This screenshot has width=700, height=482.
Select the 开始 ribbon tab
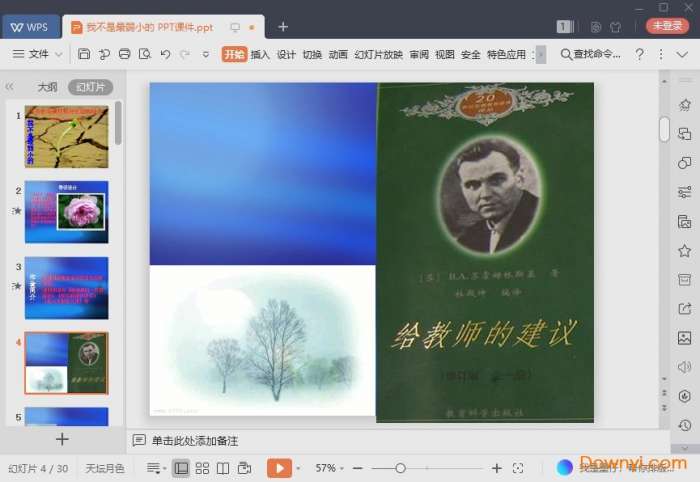[x=234, y=54]
